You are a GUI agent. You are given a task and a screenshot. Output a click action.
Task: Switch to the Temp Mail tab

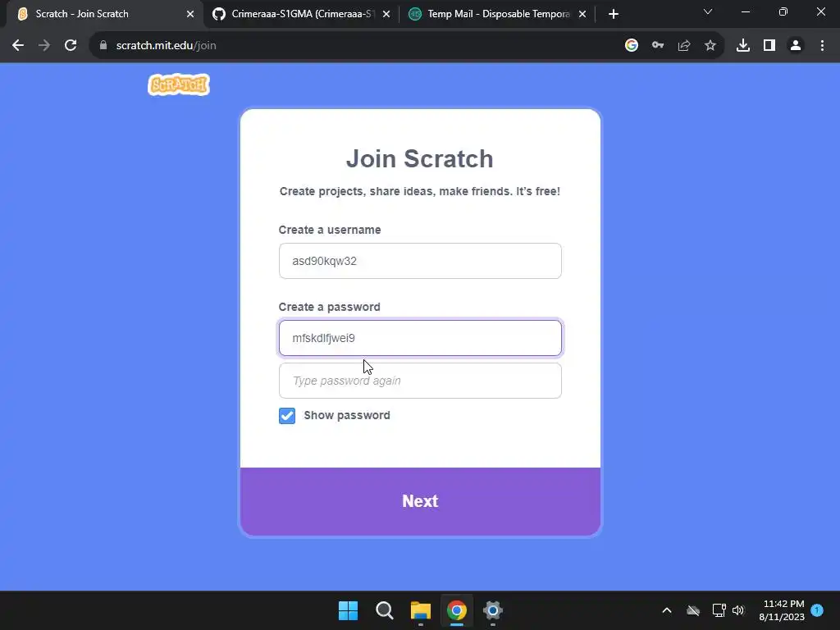point(497,14)
